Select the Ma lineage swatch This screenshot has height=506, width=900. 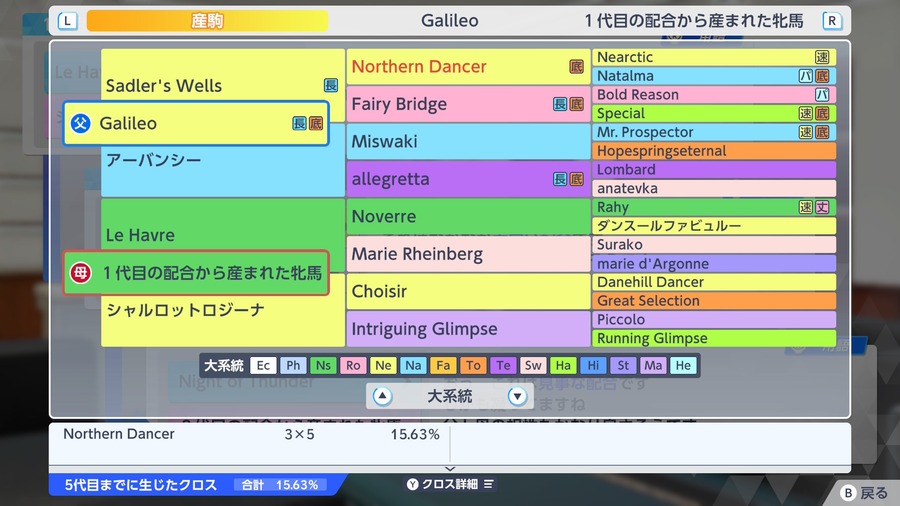pyautogui.click(x=653, y=365)
